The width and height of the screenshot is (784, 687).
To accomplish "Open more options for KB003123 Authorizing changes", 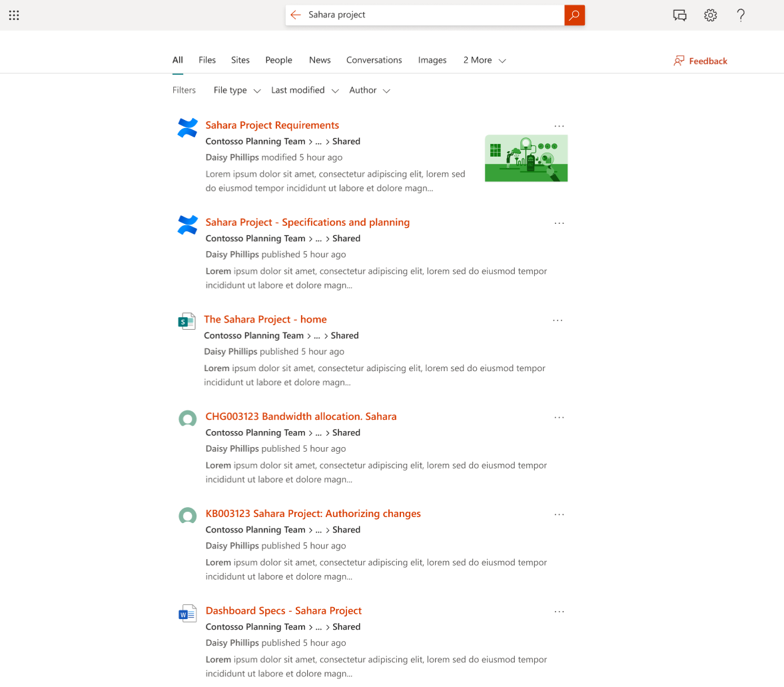I will point(559,514).
